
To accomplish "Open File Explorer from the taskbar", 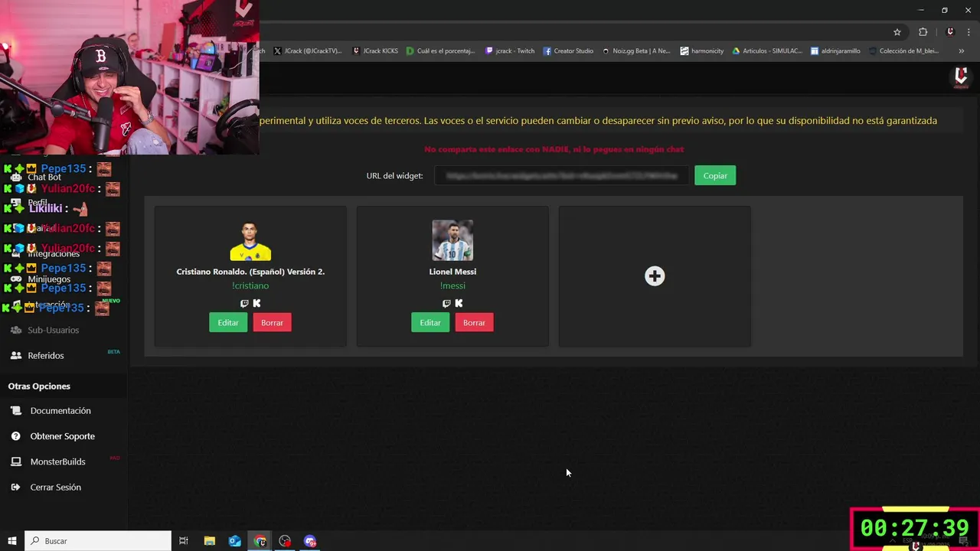I will (209, 541).
